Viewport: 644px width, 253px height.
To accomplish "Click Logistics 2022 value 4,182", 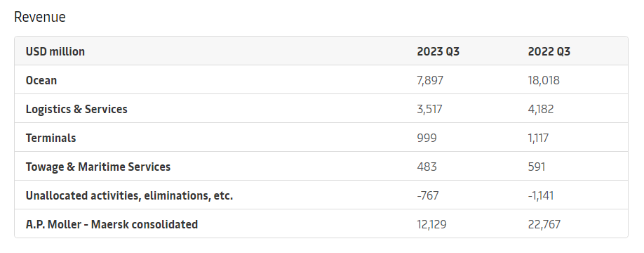I will (541, 109).
